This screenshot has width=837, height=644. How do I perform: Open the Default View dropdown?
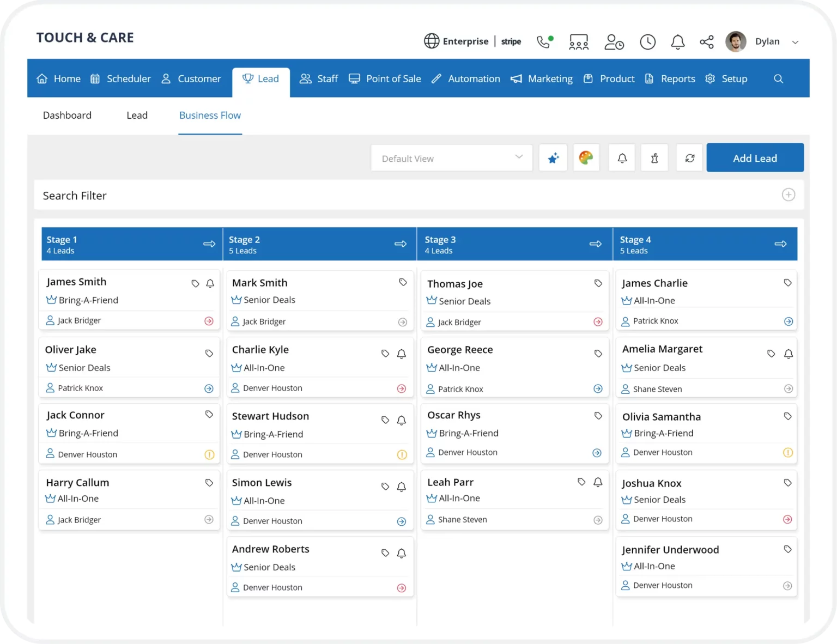(452, 158)
